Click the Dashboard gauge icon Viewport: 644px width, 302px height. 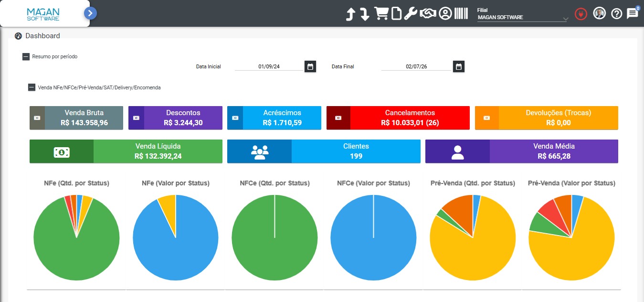pyautogui.click(x=19, y=36)
